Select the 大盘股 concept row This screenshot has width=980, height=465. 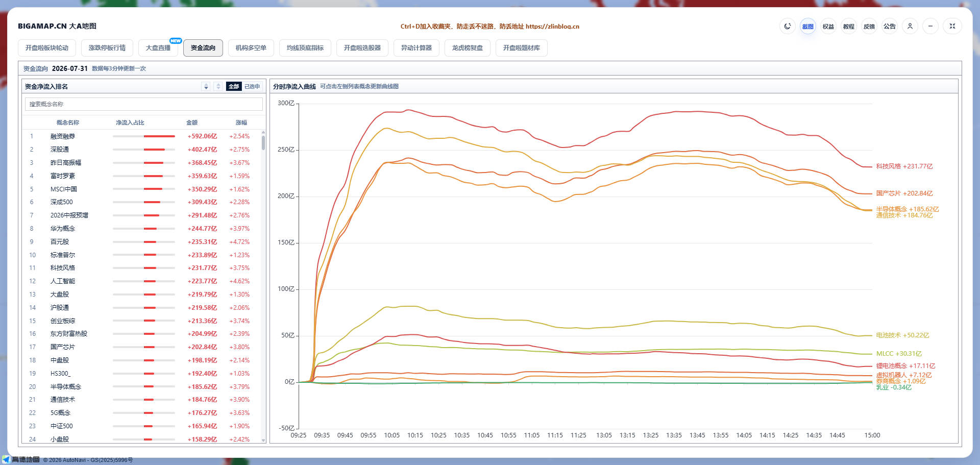click(141, 295)
